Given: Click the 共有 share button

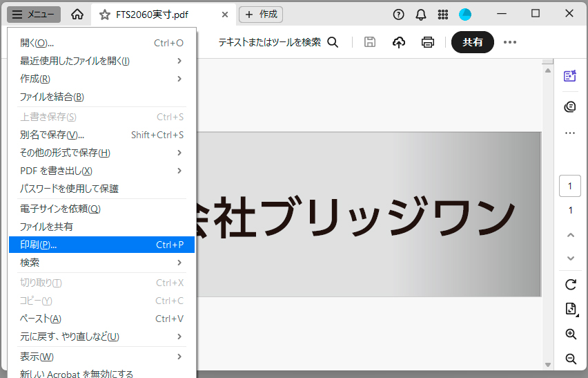Looking at the screenshot, I should click(x=472, y=42).
